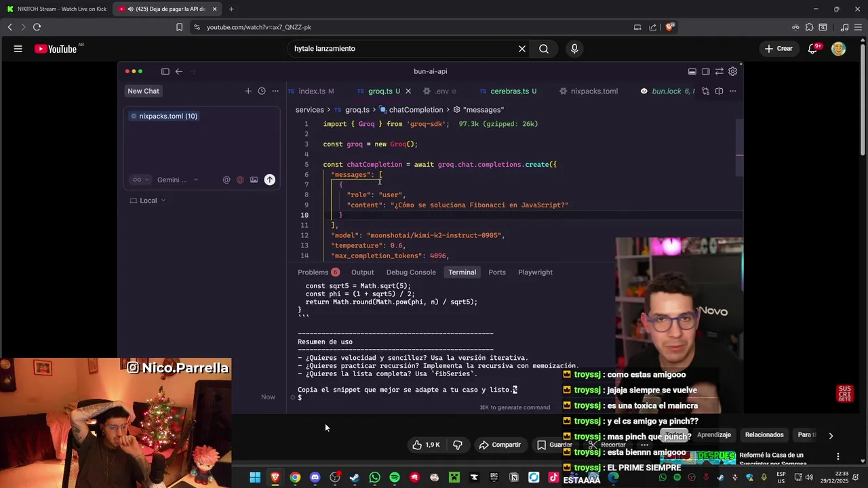Close the groq.ts tab
868x488 pixels.
(408, 91)
